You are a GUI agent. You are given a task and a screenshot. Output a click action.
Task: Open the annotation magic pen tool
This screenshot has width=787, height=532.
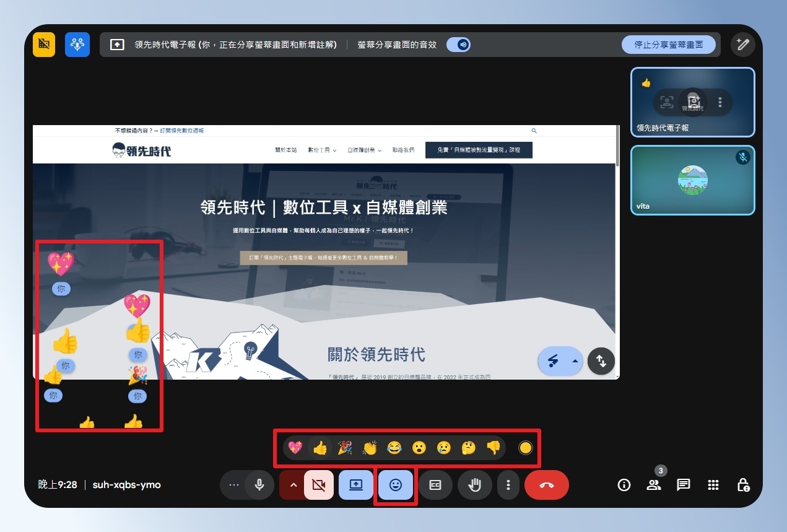tap(742, 45)
